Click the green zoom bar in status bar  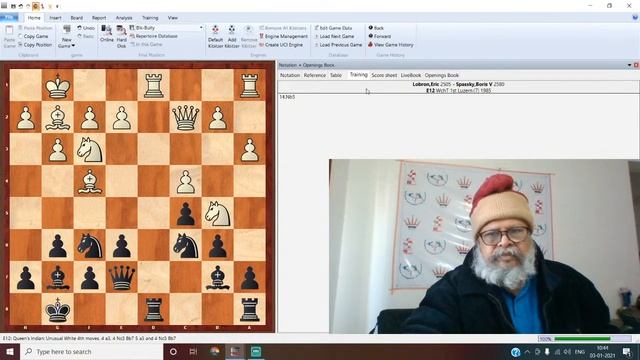pyautogui.click(x=582, y=339)
